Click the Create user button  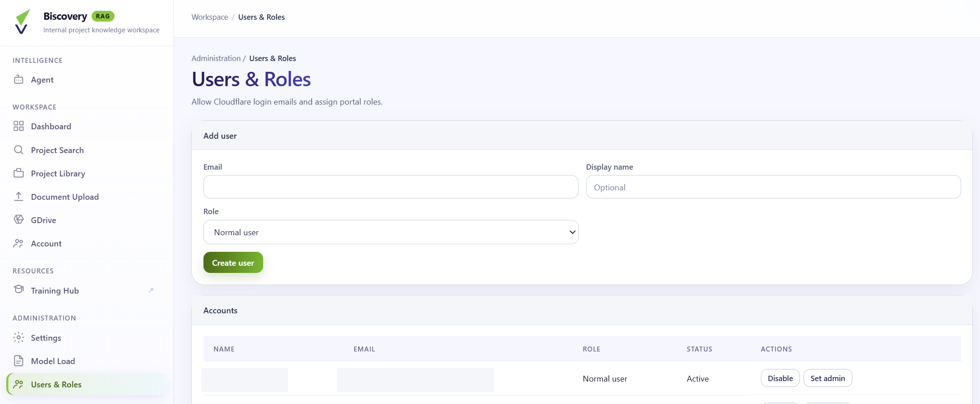[x=233, y=263]
